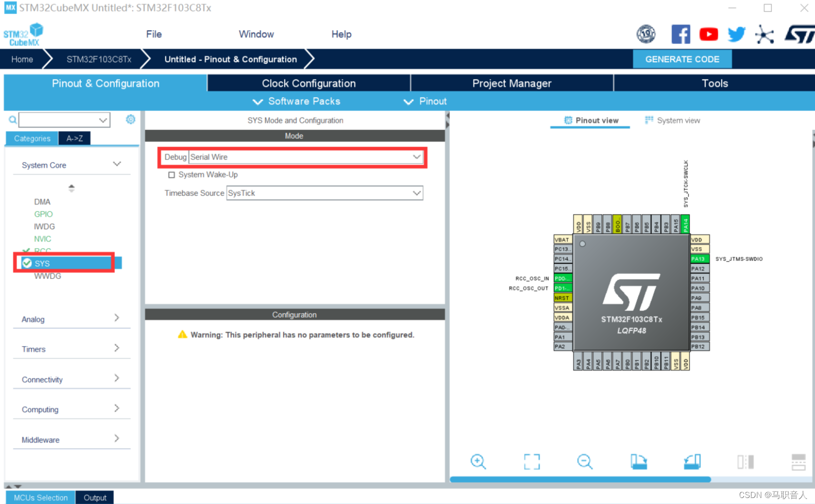Collapse the System Core category
The image size is (815, 504).
point(117,164)
